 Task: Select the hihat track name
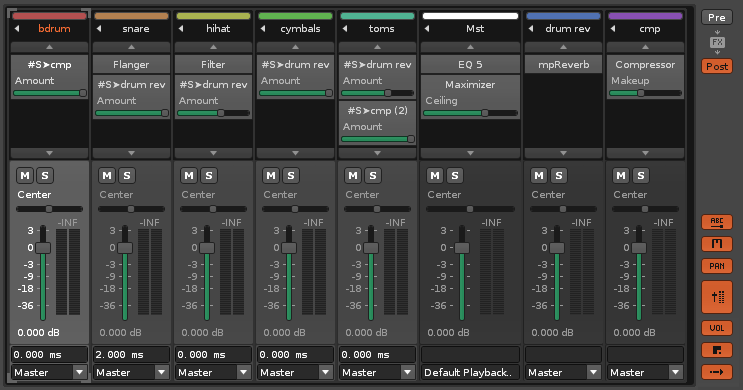click(x=218, y=29)
